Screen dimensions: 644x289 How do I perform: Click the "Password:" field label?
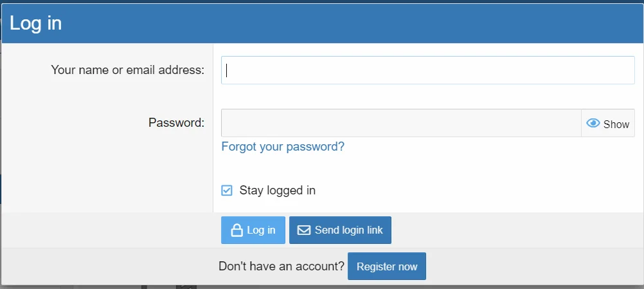click(x=176, y=122)
